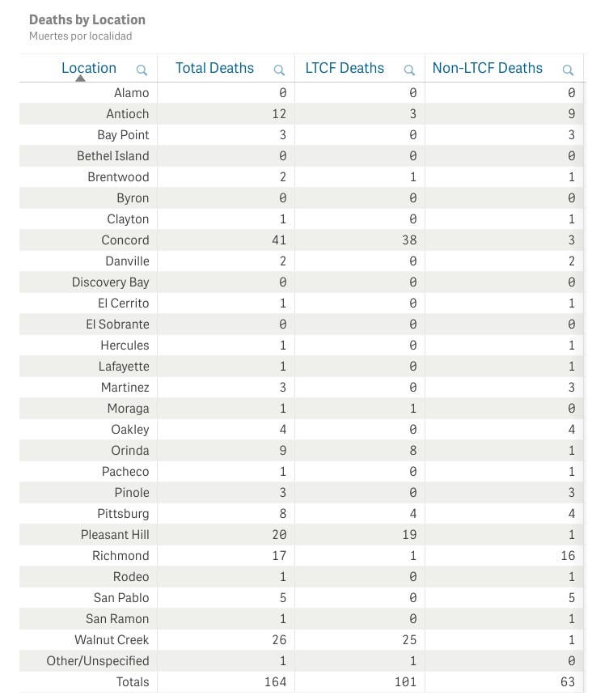Click the Deaths by Location title

pos(87,19)
